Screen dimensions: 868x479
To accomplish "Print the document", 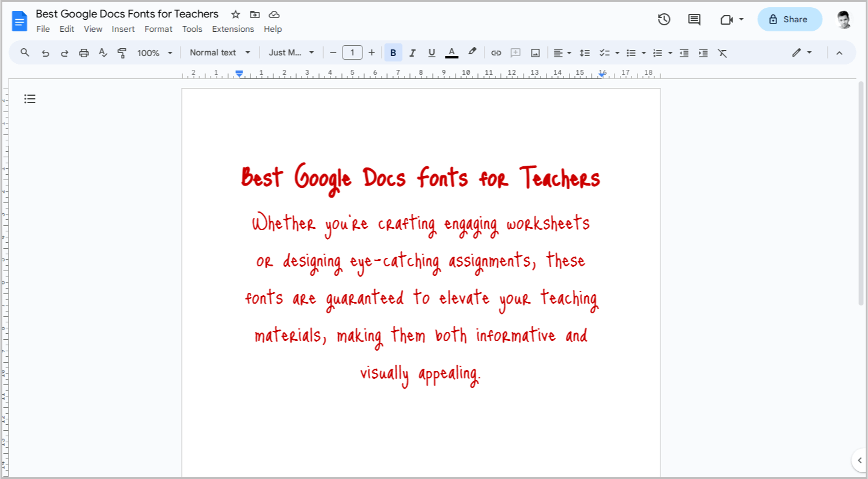I will (x=84, y=53).
